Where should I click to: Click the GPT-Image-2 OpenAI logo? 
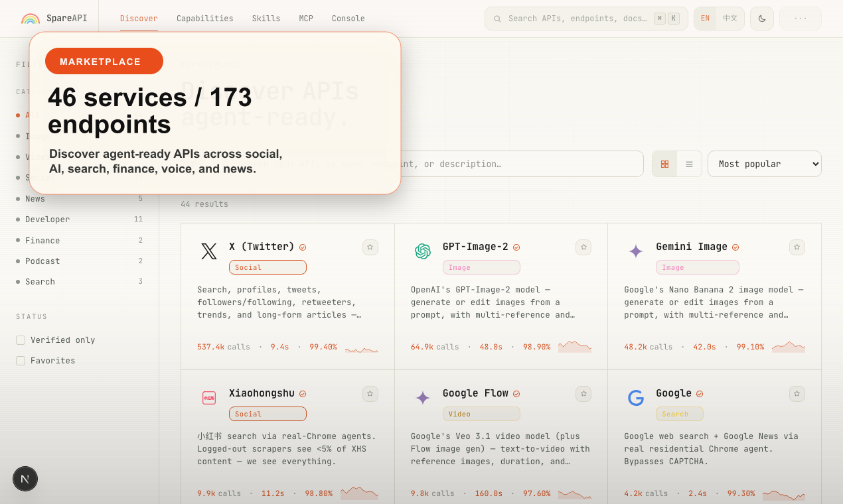click(423, 251)
